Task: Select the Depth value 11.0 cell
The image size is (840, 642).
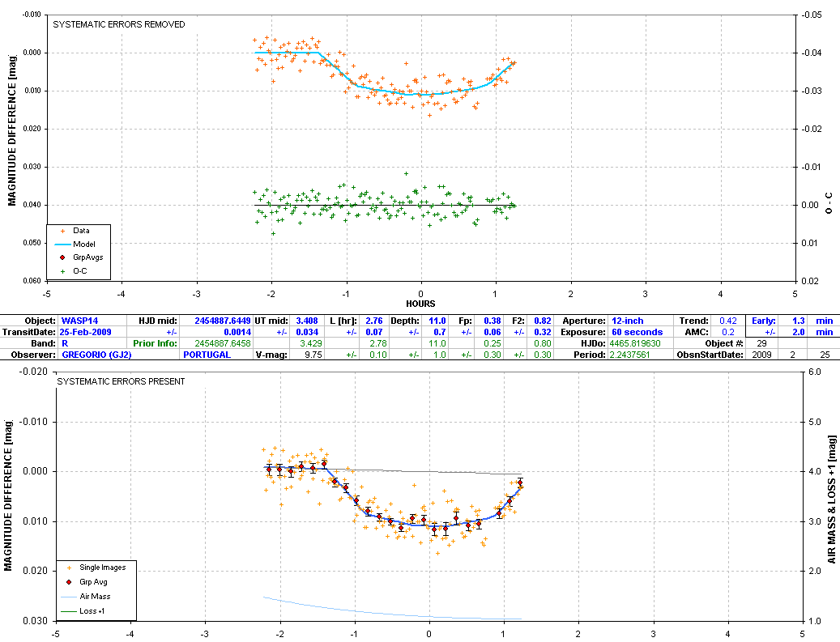Action: [x=437, y=321]
